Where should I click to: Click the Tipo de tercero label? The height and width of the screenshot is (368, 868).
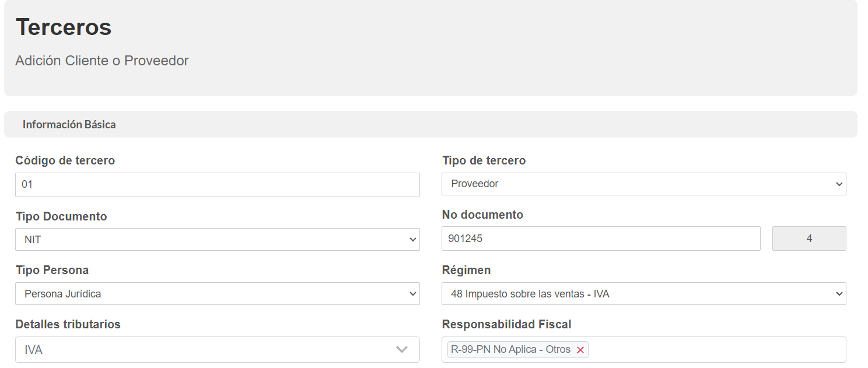coord(484,160)
